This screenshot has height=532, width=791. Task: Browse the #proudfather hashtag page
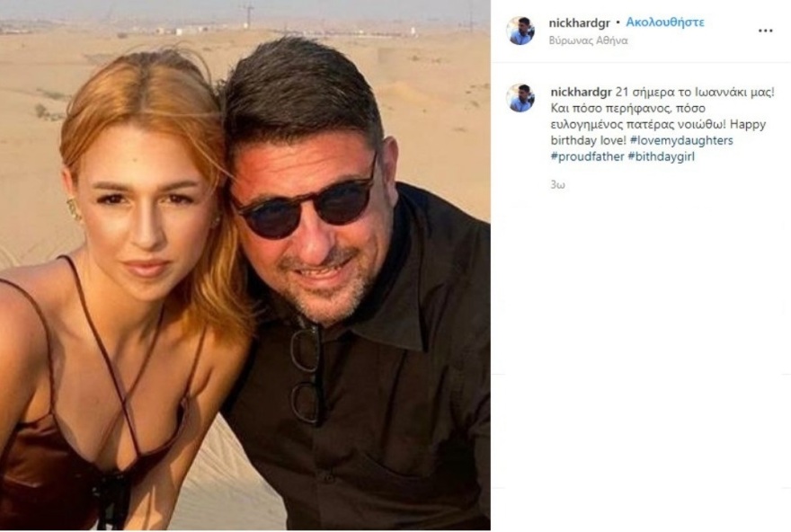pos(583,156)
